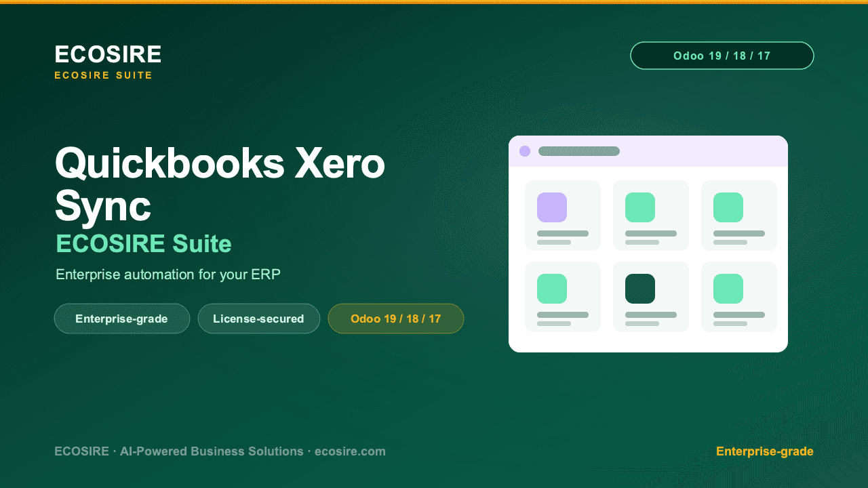Select the Enterprise-grade pill badge
This screenshot has height=488, width=868.
pyautogui.click(x=122, y=319)
